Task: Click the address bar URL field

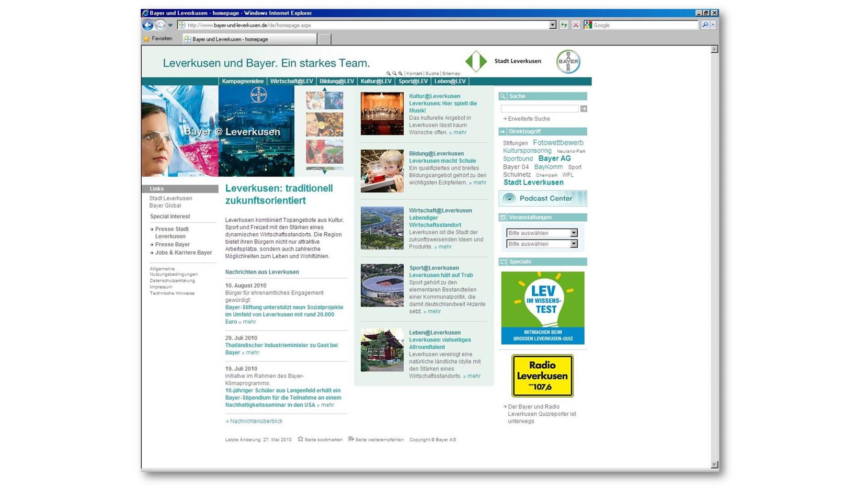Action: tap(366, 25)
